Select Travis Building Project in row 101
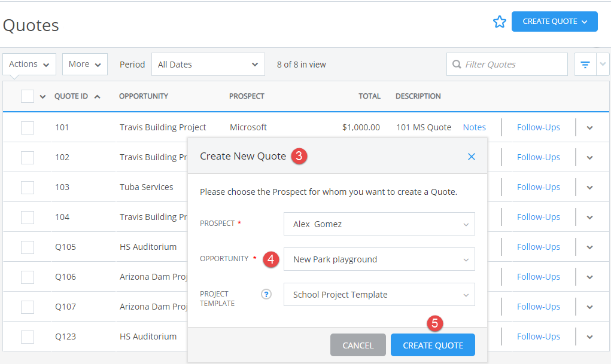The image size is (611, 364). [x=163, y=127]
